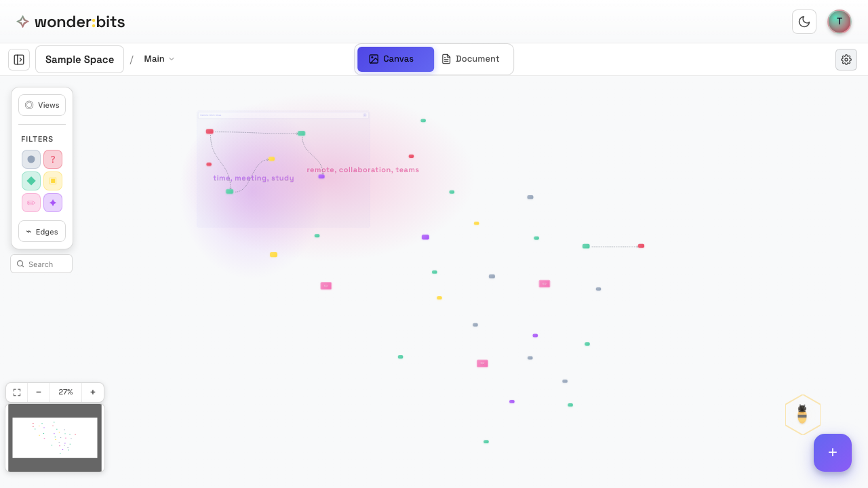Switch to the Document tab
The height and width of the screenshot is (488, 868).
[x=471, y=59]
